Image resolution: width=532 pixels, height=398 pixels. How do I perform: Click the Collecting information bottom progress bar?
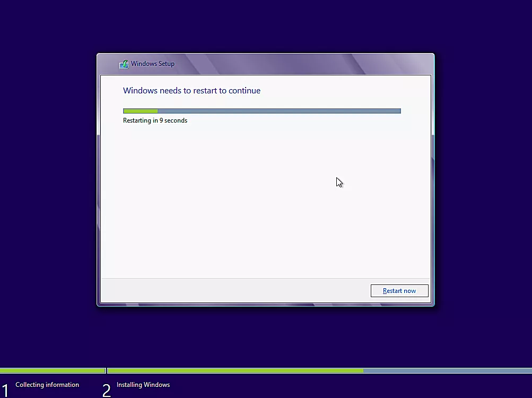pos(53,370)
